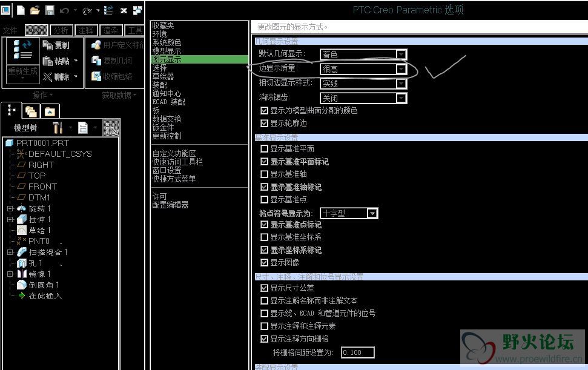This screenshot has width=588, height=370.
Task: Expand the 拉伸 1 tree node
Action: point(10,219)
